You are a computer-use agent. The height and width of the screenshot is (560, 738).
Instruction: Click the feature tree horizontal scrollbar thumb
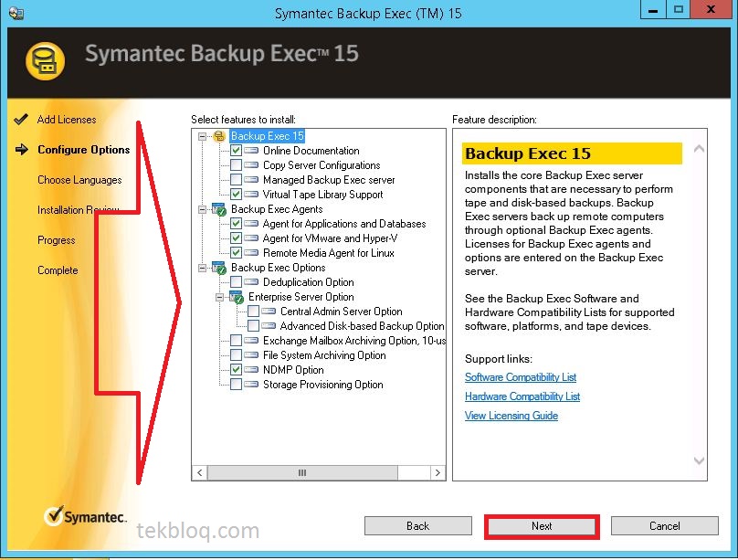pyautogui.click(x=302, y=472)
